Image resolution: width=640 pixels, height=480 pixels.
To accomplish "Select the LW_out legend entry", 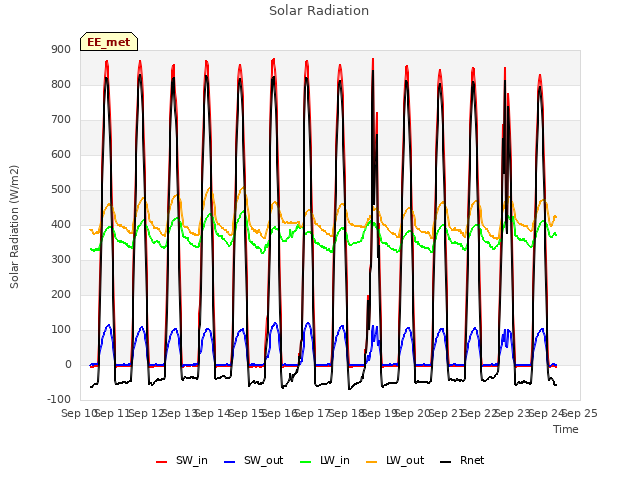I will click(395, 460).
